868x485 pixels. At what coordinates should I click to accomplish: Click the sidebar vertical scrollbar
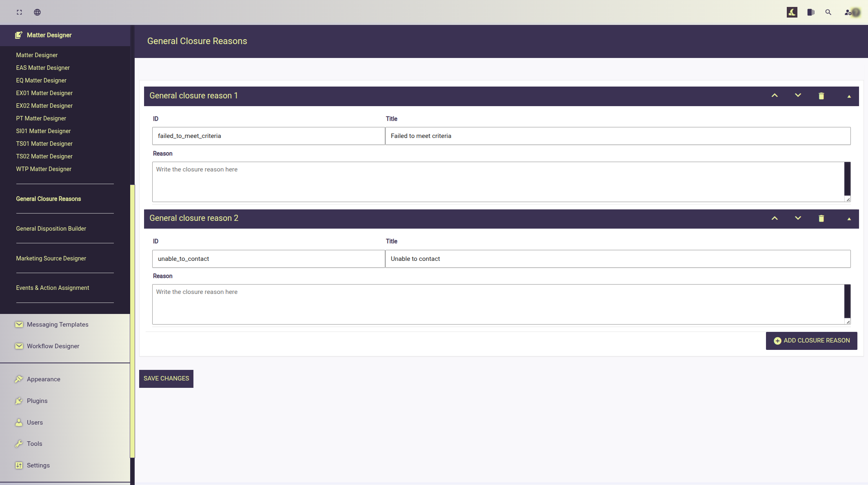pos(132,320)
